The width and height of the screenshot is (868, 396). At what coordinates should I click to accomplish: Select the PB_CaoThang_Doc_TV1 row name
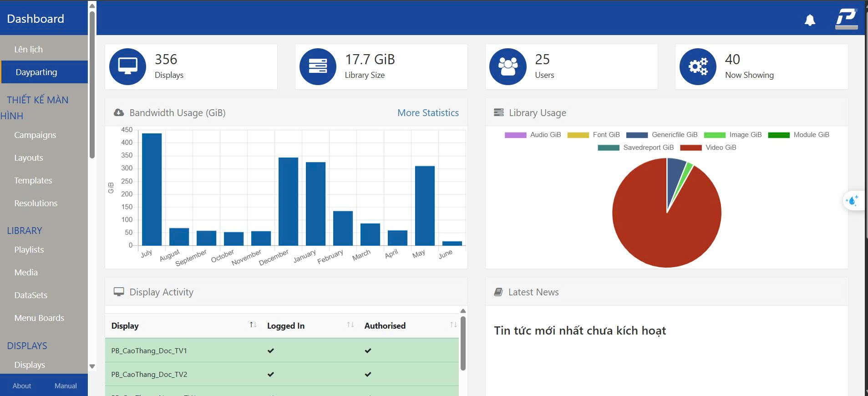tap(149, 350)
